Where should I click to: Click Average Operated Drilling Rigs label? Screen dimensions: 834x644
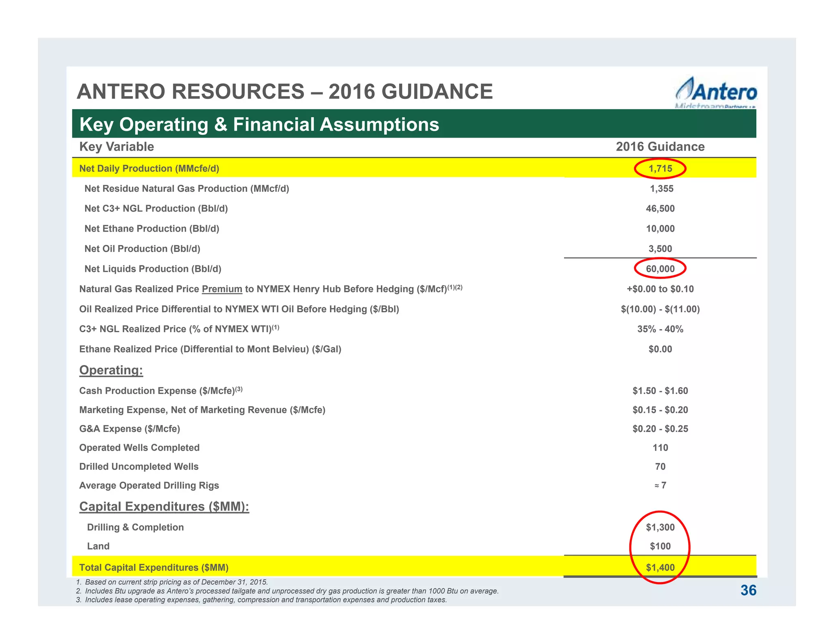149,485
